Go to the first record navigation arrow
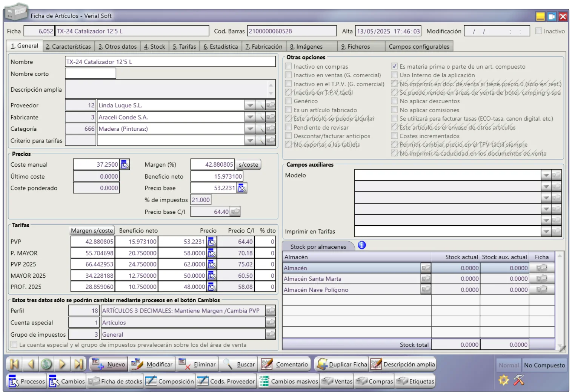Viewport: 572px width, 392px height. coord(15,364)
